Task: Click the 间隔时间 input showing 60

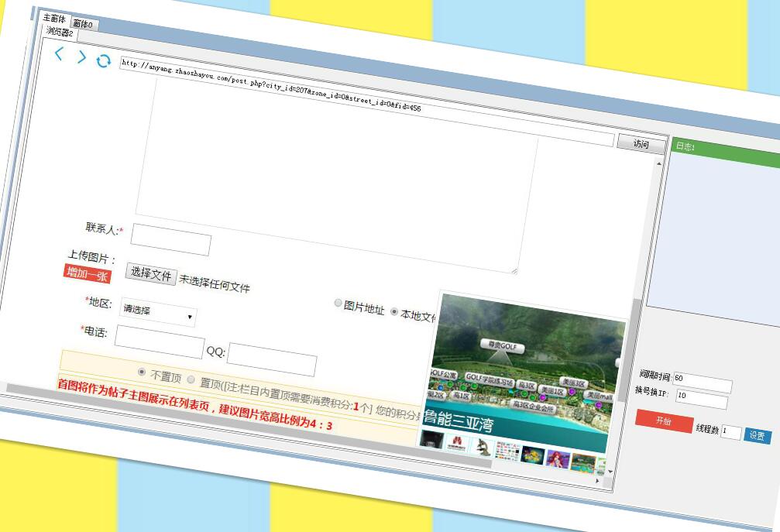Action: (703, 382)
